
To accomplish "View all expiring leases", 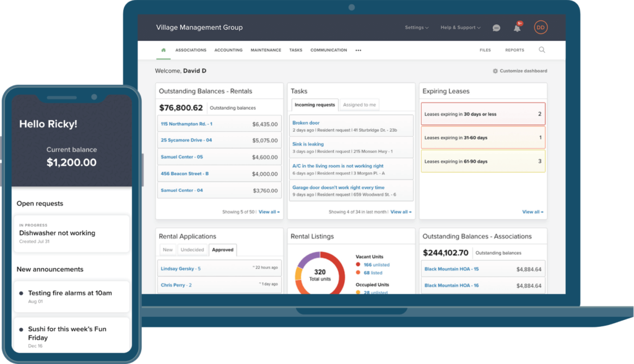I will pos(532,212).
